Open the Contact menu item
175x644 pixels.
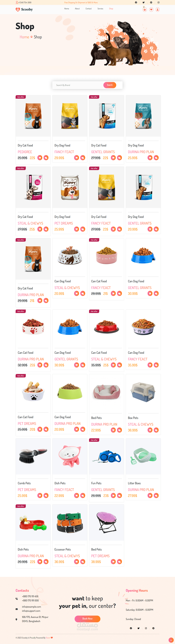(x=88, y=9)
